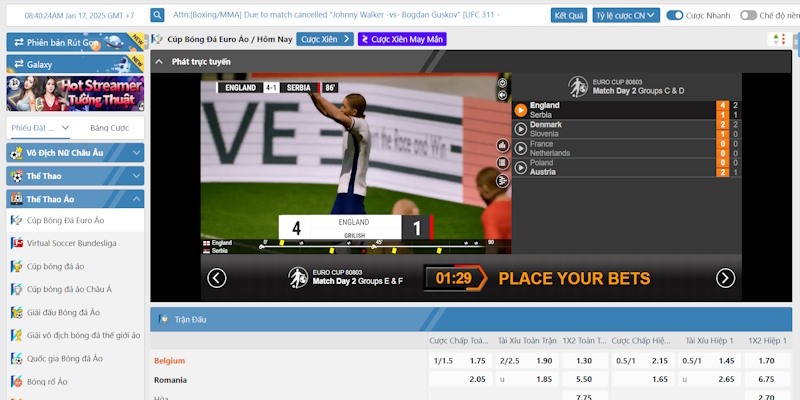Expand the Vô Địch Nữ Châu Âu section
Image resolution: width=800 pixels, height=400 pixels.
point(75,153)
